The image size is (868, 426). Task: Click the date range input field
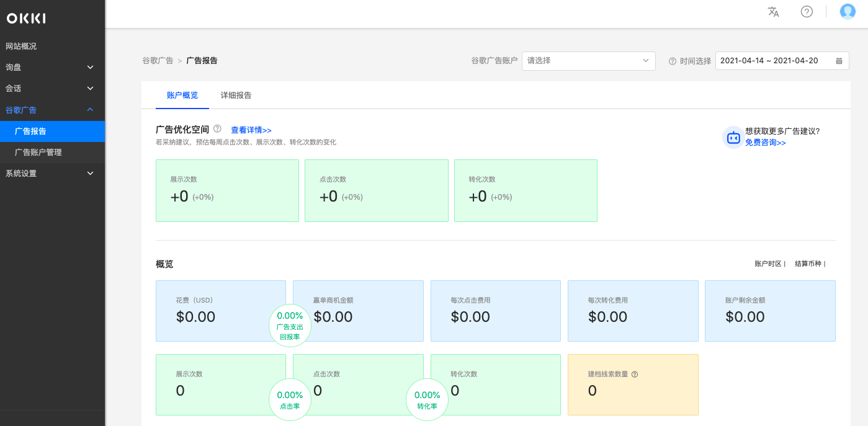[x=769, y=61]
